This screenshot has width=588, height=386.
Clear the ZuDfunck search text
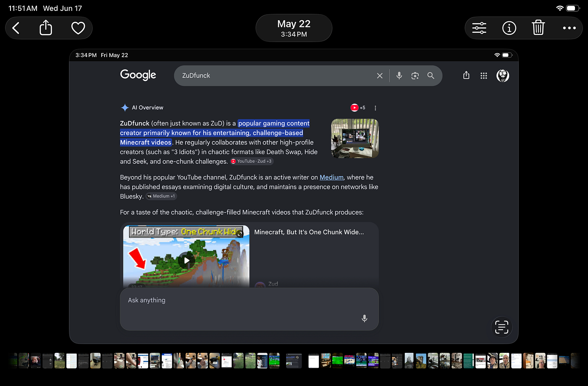[380, 76]
